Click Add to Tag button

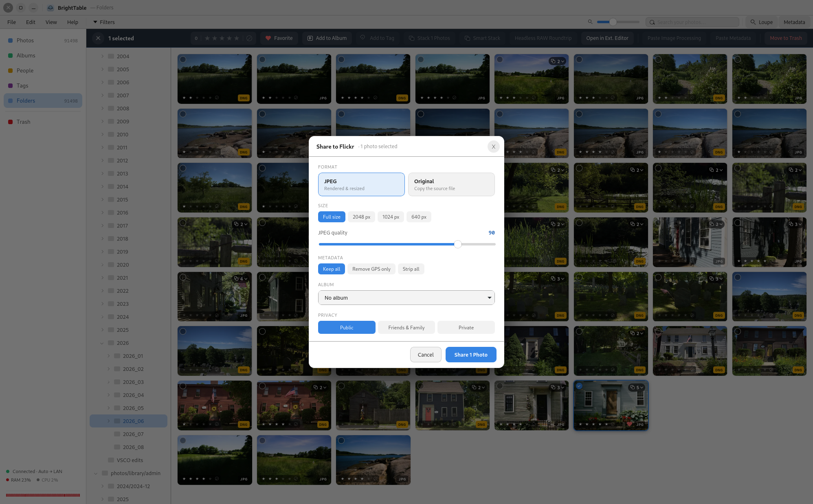point(377,38)
